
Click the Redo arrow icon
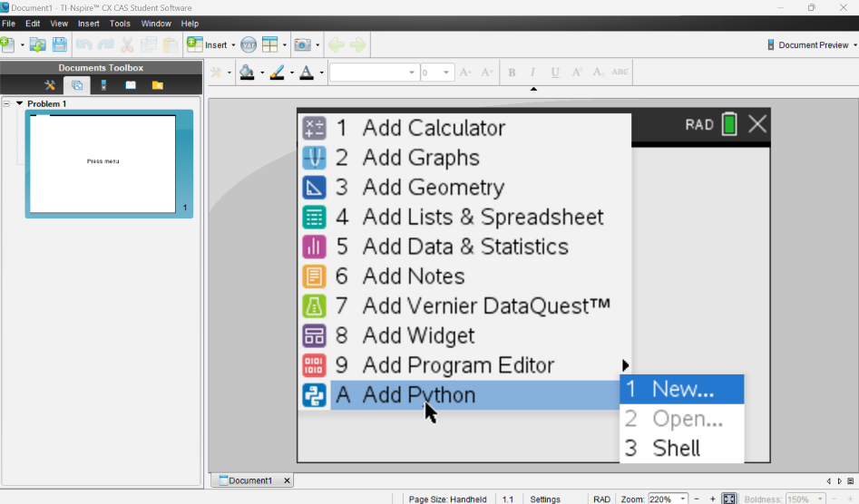pos(105,45)
